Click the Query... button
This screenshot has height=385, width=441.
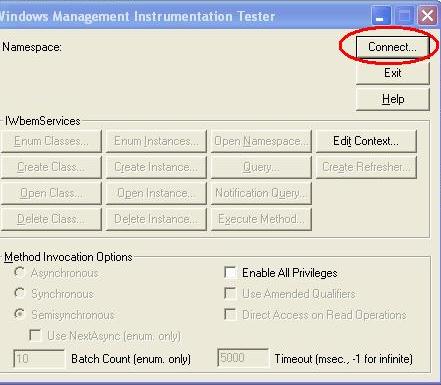coord(261,167)
